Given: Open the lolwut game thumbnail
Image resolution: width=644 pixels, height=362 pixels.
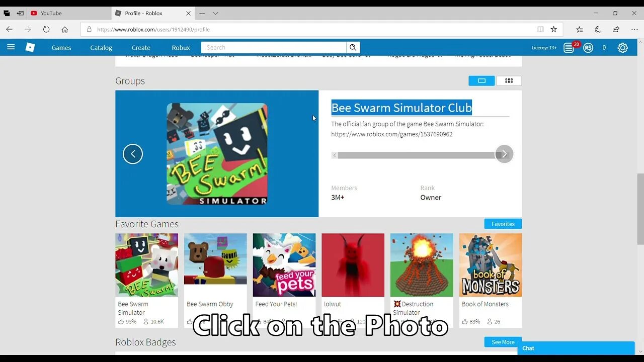Looking at the screenshot, I should 353,265.
